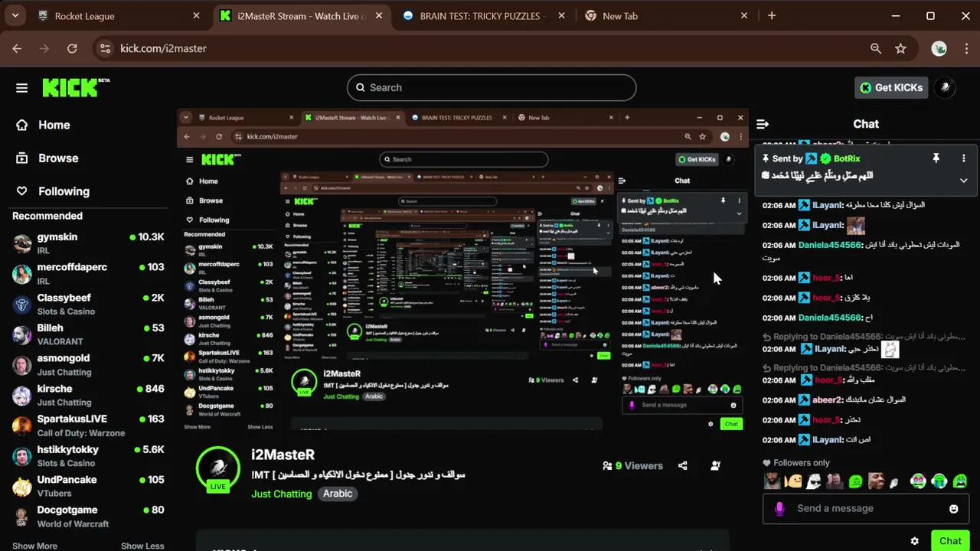980x551 pixels.
Task: Click the purple microphone icon in chat input
Action: 779,508
